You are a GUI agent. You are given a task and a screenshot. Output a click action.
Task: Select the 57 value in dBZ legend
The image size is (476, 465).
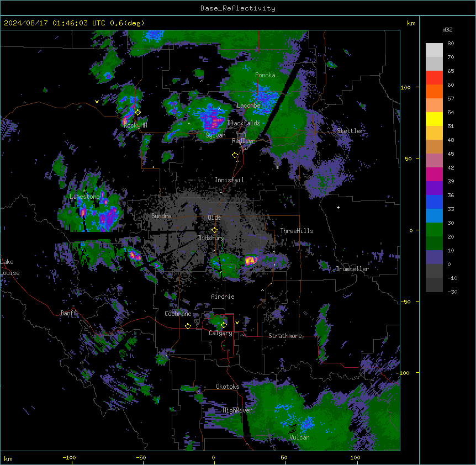coord(451,98)
